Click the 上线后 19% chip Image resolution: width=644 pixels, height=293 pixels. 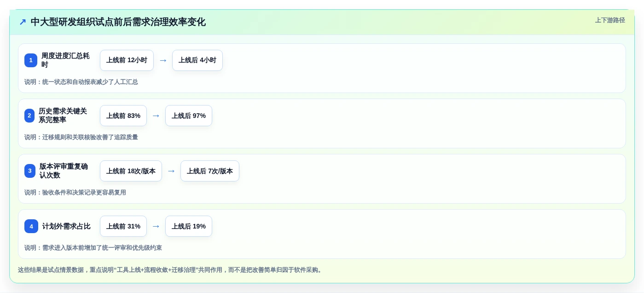[x=189, y=226]
